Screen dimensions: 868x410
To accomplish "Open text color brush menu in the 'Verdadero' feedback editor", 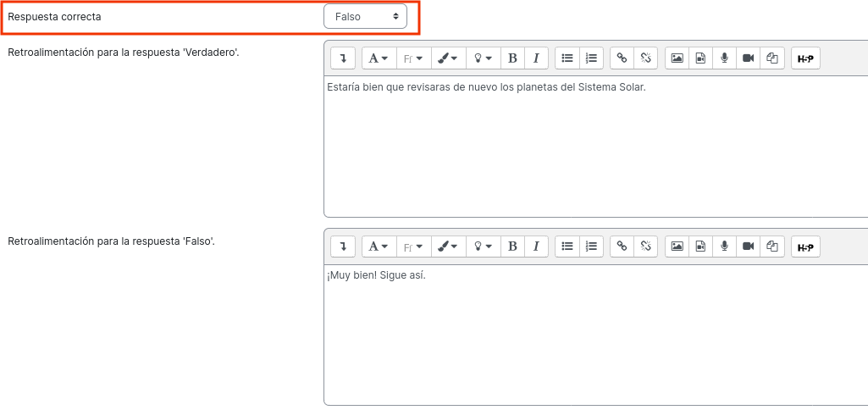I will point(448,58).
